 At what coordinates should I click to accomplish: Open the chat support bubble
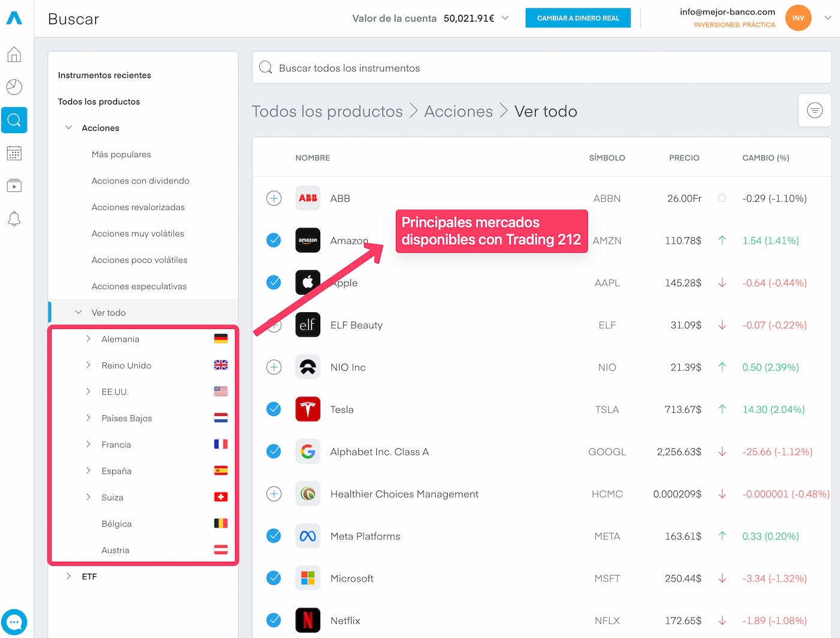[x=14, y=622]
